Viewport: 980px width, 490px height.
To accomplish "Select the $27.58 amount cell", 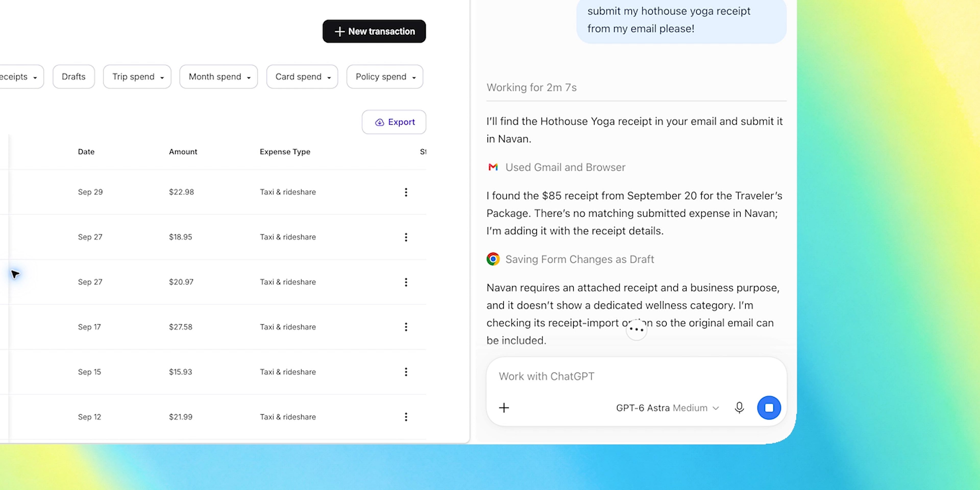I will pos(181,327).
